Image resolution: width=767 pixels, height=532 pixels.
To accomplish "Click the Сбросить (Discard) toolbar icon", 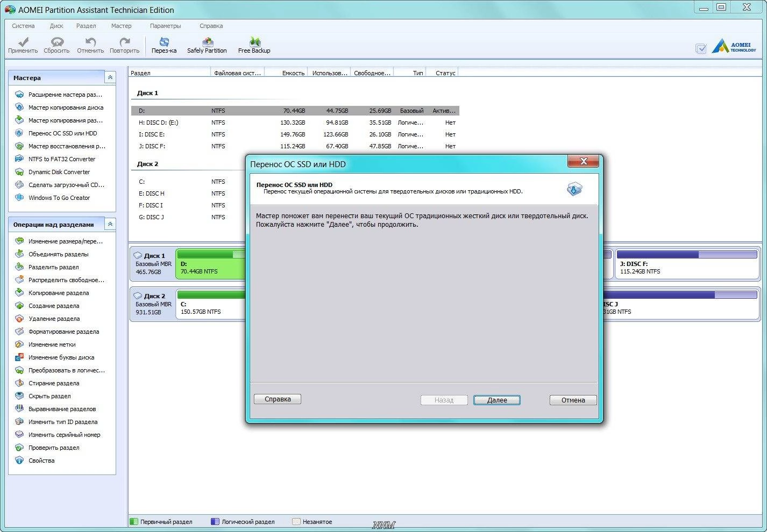I will click(x=56, y=45).
